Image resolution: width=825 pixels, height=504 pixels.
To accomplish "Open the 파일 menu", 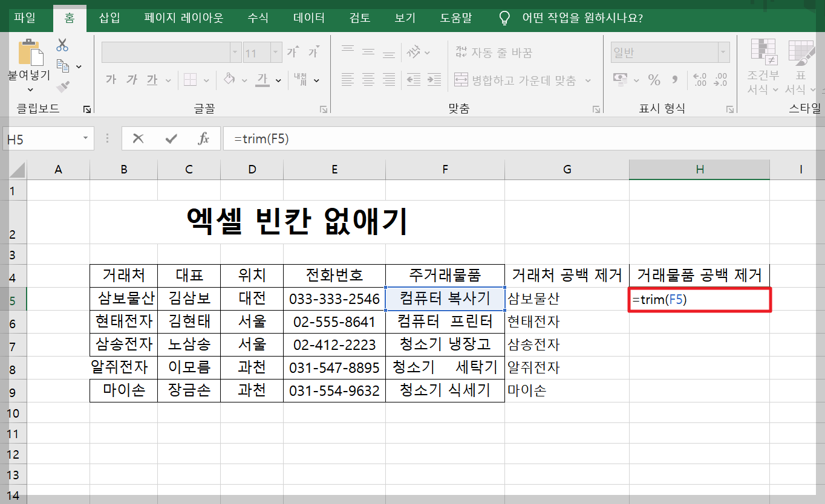I will 25,18.
